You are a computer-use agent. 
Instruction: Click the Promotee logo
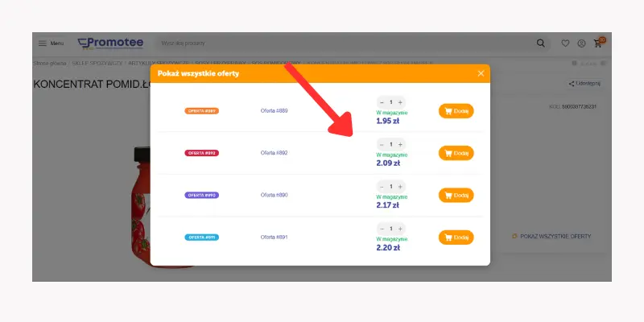[x=111, y=43]
